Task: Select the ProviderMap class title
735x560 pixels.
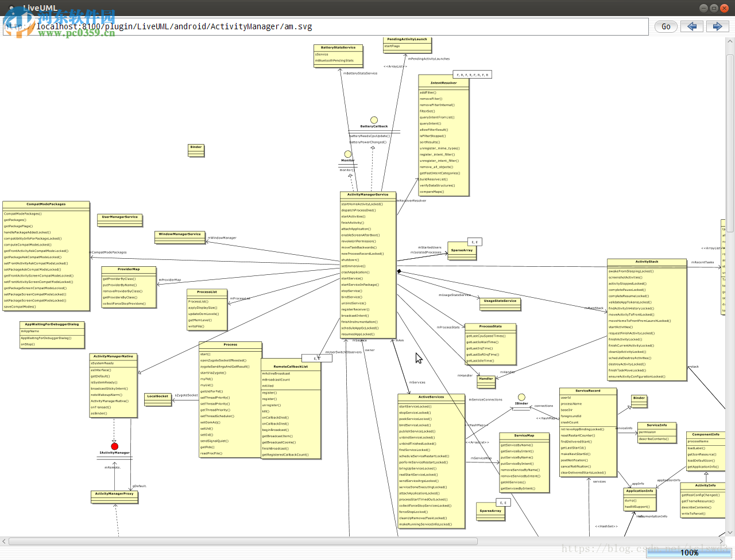Action: point(129,269)
